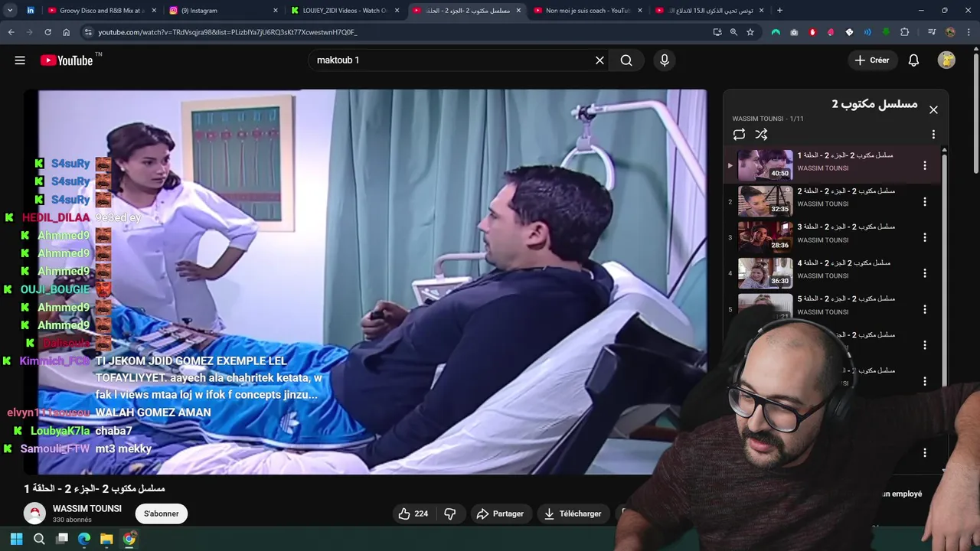Play playlist episode 1 thumbnail 40:50
This screenshot has width=980, height=551.
tap(765, 165)
